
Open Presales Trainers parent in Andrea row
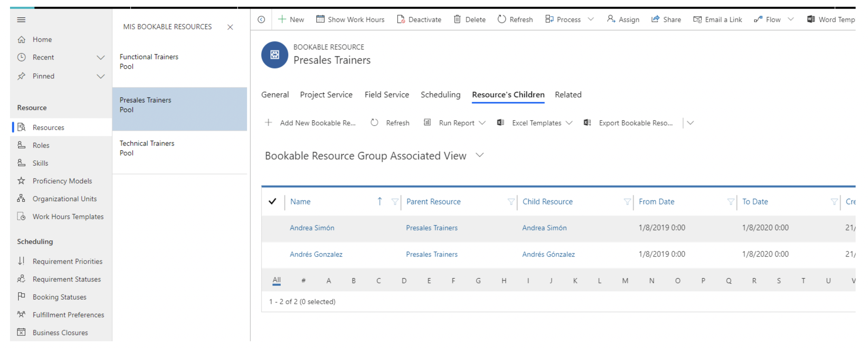[x=432, y=228]
